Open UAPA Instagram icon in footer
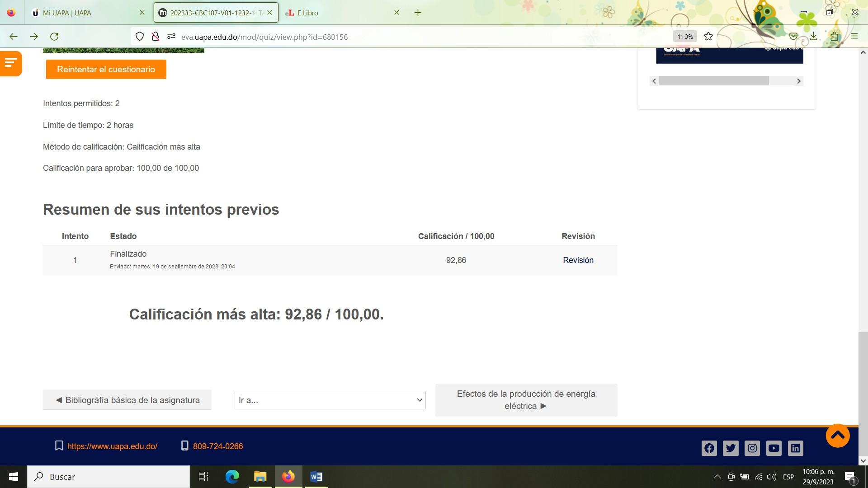This screenshot has height=488, width=868. click(752, 448)
